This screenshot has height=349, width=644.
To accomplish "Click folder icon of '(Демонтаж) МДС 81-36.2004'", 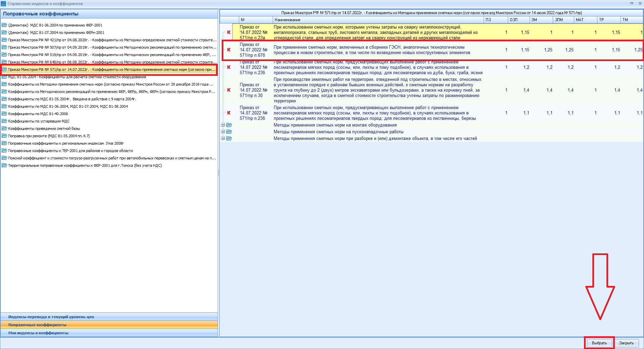I will (x=4, y=25).
